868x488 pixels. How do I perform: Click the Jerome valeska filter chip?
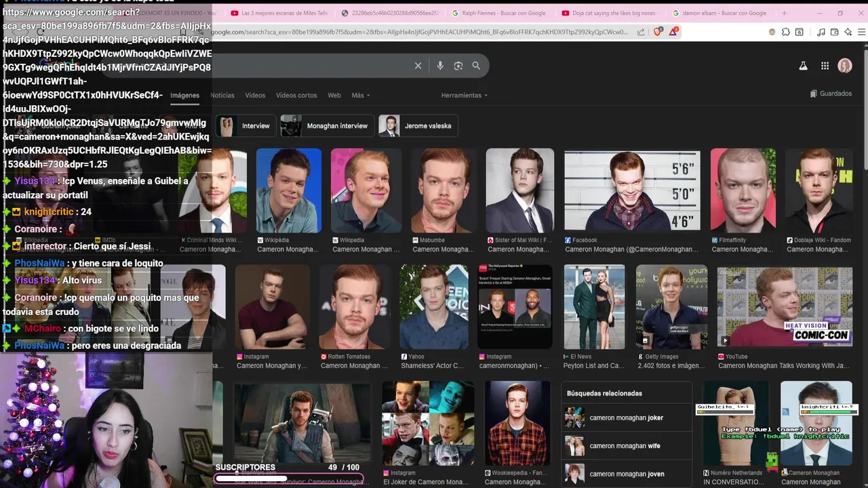pyautogui.click(x=418, y=126)
